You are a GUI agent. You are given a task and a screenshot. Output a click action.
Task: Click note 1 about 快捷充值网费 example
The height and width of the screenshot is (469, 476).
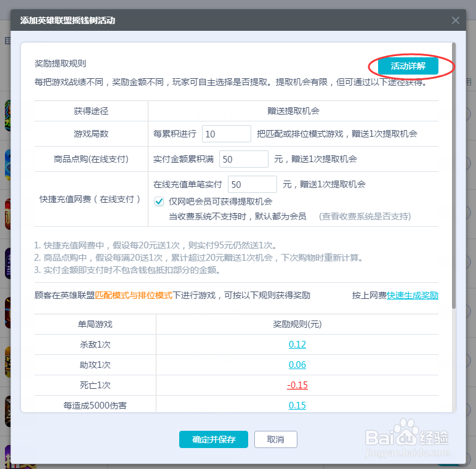point(155,245)
